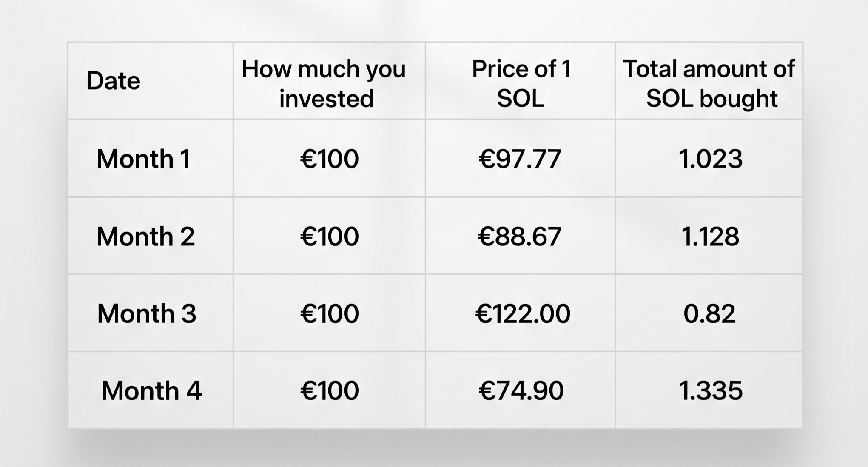Select Month 2's €100 invested cell

pos(330,236)
